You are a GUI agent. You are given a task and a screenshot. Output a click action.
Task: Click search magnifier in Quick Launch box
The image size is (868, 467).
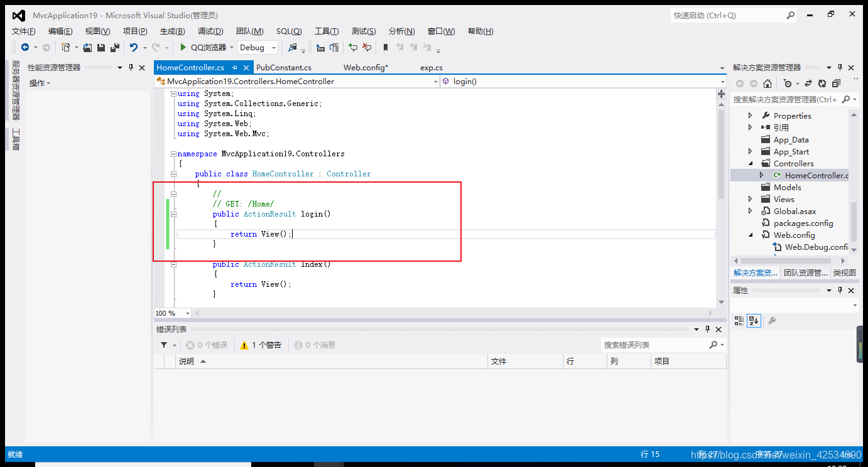(791, 15)
